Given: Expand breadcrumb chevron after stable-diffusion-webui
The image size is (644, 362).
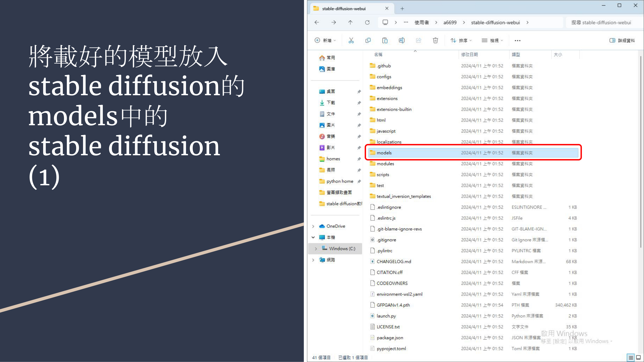Looking at the screenshot, I should point(527,23).
